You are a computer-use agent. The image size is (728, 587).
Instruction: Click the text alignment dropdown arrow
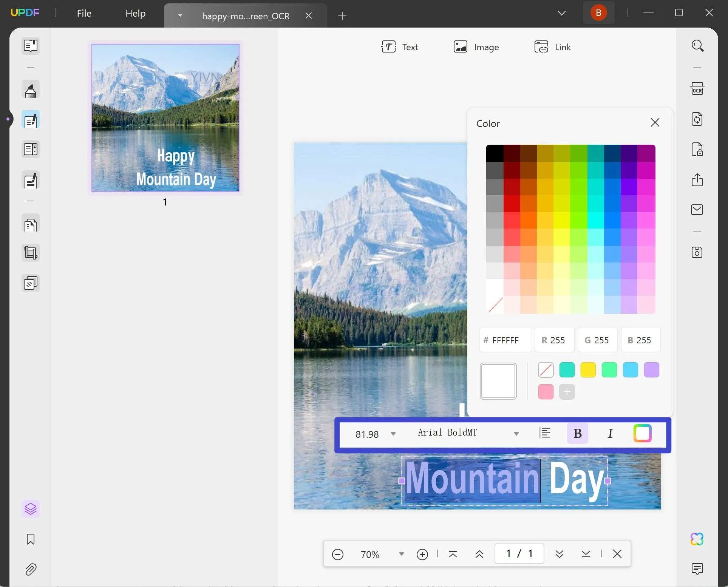(x=545, y=433)
